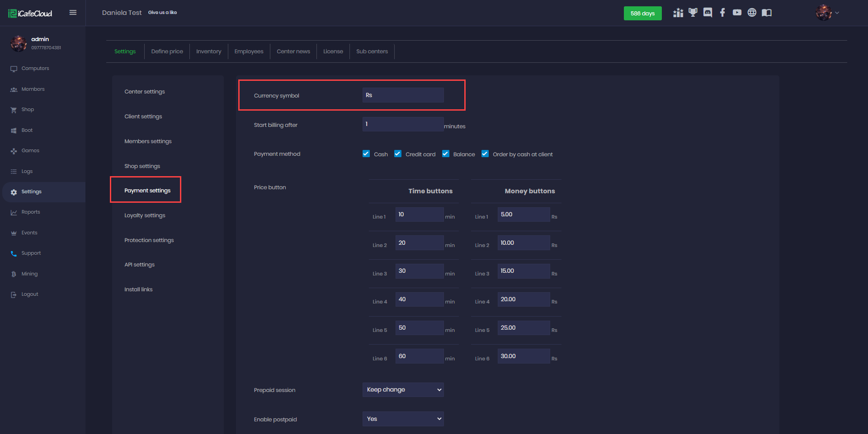Disable Order by cash at client
Viewport: 868px width, 434px height.
(x=485, y=154)
